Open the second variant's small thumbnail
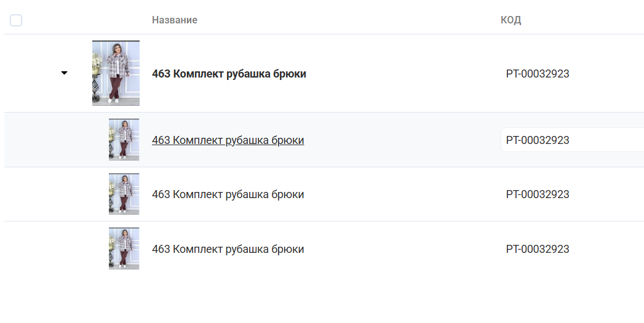This screenshot has width=644, height=323. pyautogui.click(x=124, y=194)
